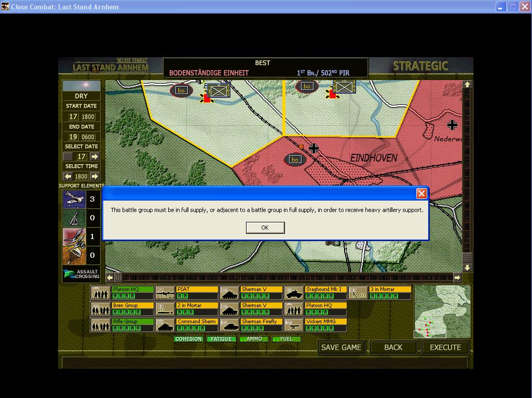Click the Fuel status indicator
This screenshot has height=398, width=532.
click(x=287, y=339)
